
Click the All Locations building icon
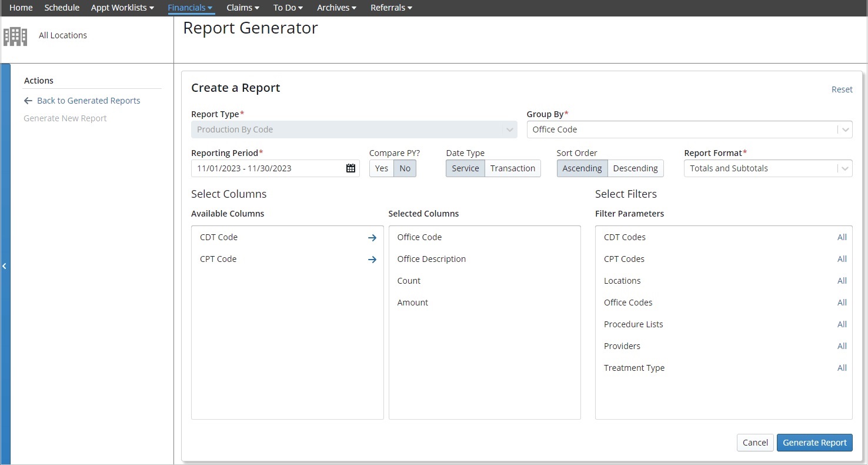(15, 35)
